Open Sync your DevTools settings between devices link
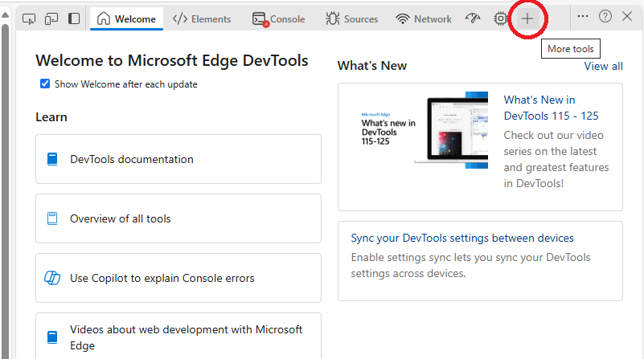This screenshot has height=359, width=644. pyautogui.click(x=462, y=238)
